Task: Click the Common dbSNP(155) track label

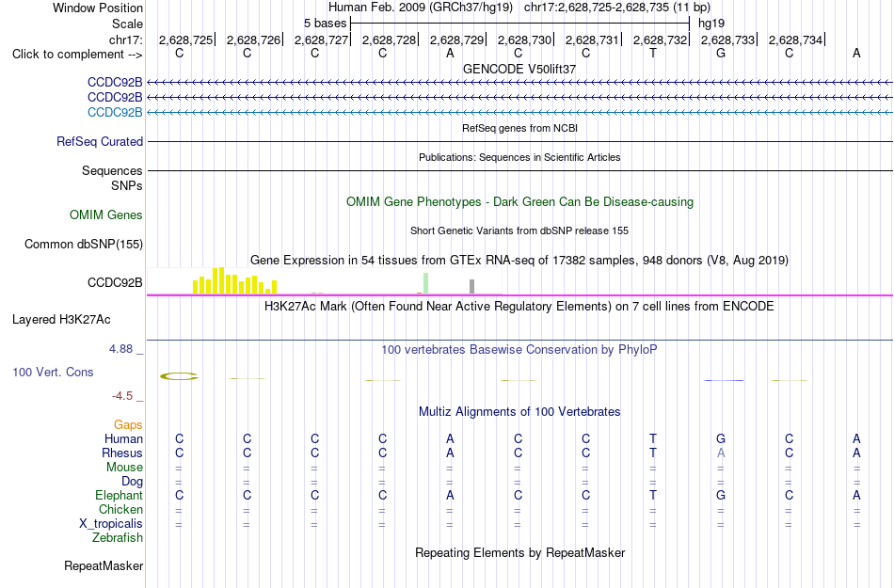Action: (x=84, y=244)
